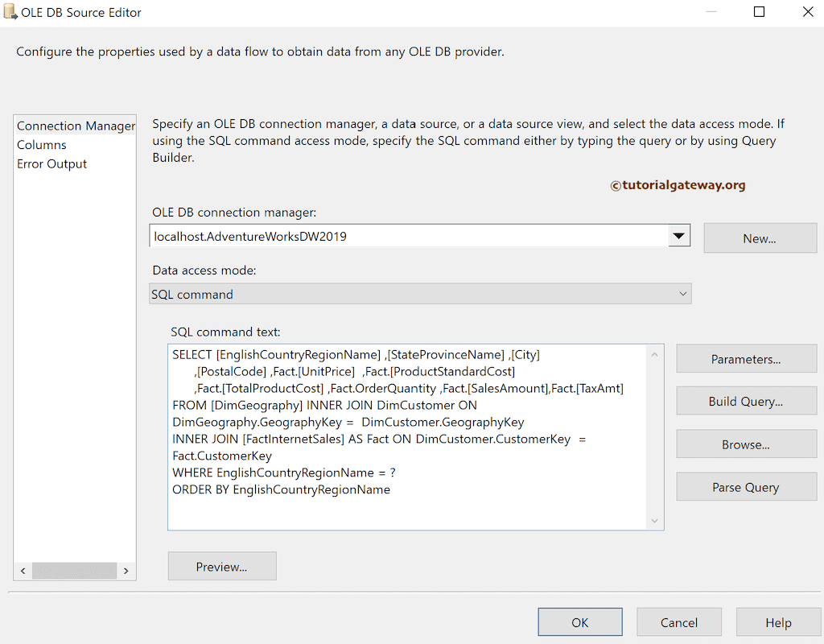Viewport: 824px width, 644px height.
Task: Browse for a SQL command file
Action: (746, 444)
